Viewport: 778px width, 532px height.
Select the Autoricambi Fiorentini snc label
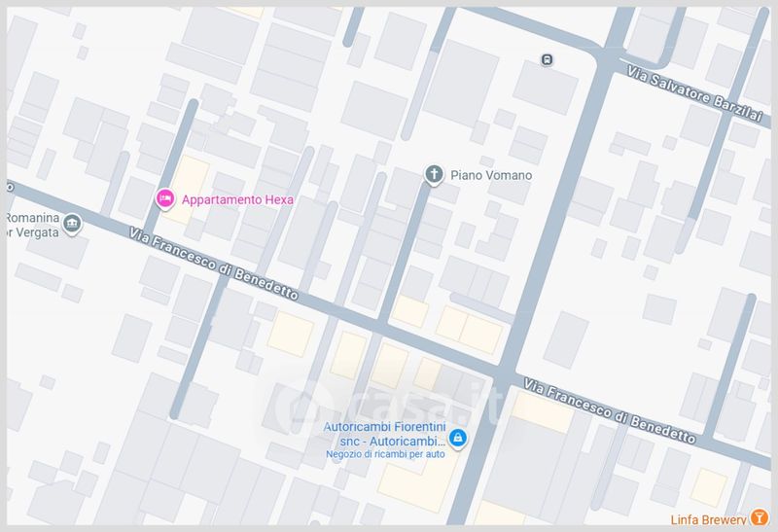coord(384,434)
